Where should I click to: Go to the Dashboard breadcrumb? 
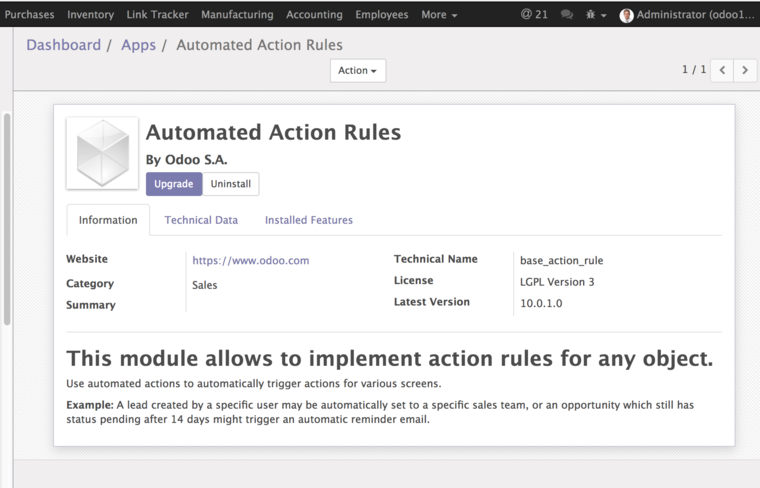[x=63, y=45]
